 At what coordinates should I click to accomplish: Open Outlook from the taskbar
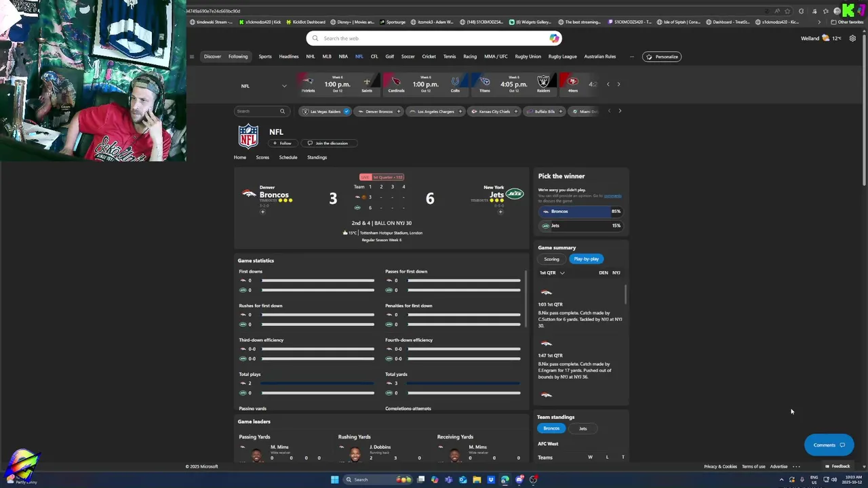tap(462, 480)
